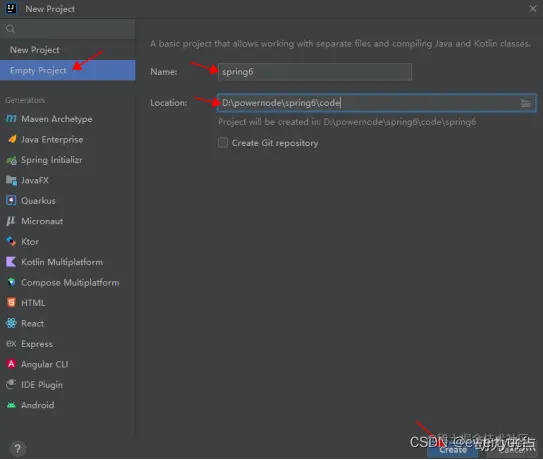Click the Android label
The width and height of the screenshot is (543, 460).
pyautogui.click(x=38, y=405)
